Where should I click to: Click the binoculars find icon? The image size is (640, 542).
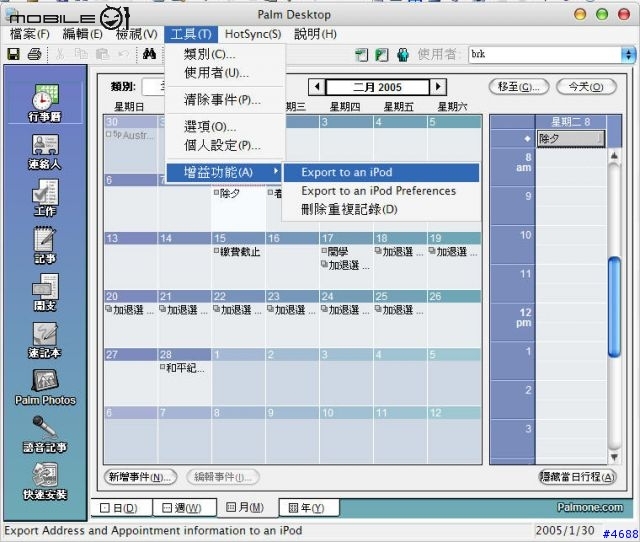149,54
